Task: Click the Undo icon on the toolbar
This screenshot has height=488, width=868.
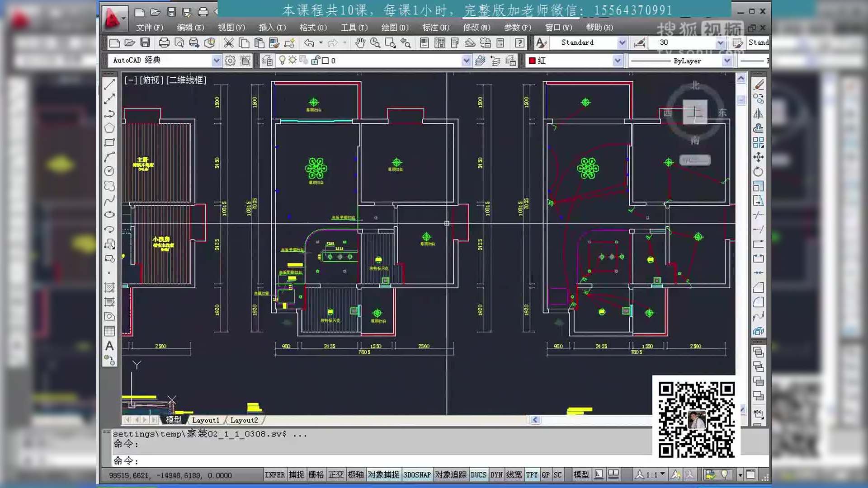Action: tap(309, 43)
